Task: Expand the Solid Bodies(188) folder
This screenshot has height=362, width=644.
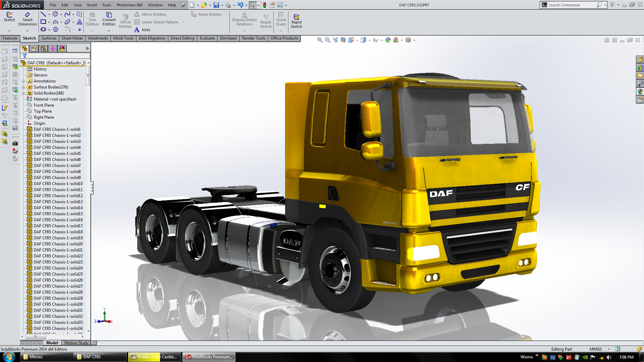Action: point(23,93)
